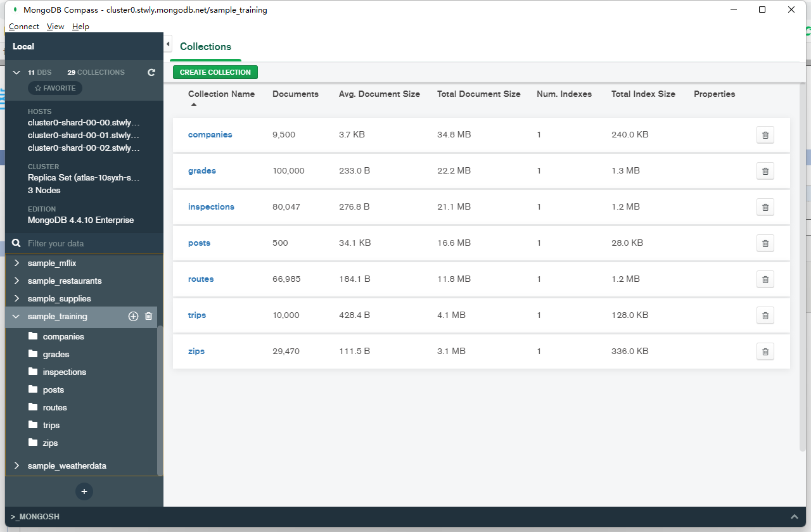Screen dimensions: 811x532
Task: Collapse the sidebar with the arrow handle
Action: click(168, 44)
